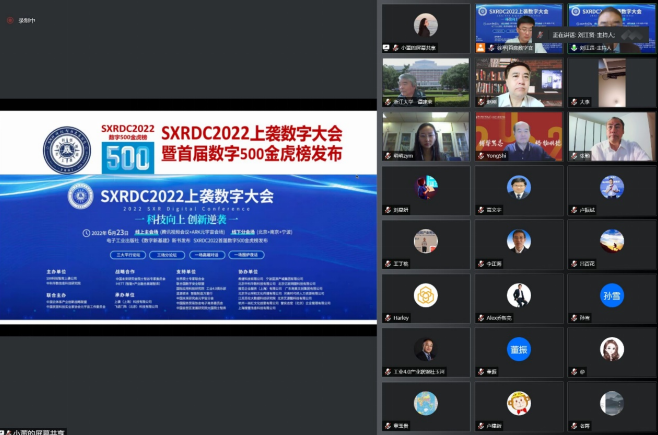Click the screen-share icon on the first participant tile
Viewport: 658px width, 435px height.
click(x=386, y=48)
